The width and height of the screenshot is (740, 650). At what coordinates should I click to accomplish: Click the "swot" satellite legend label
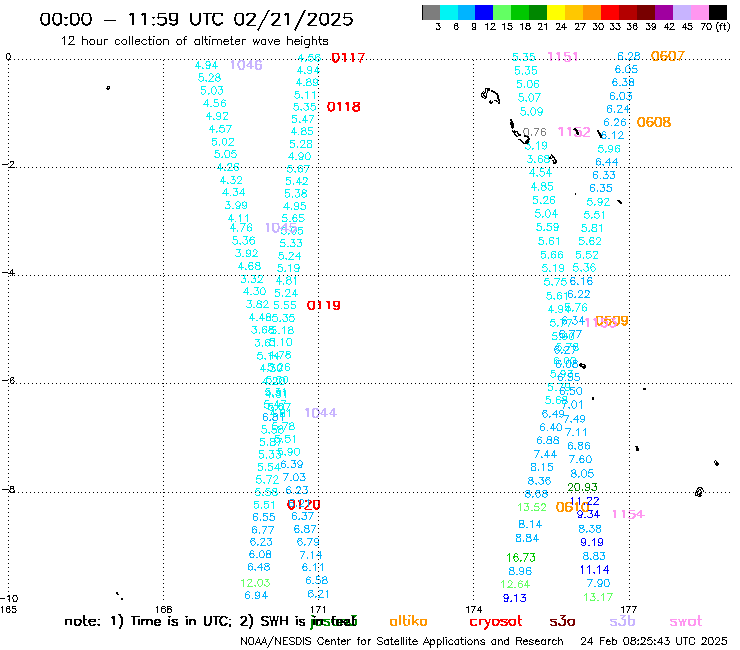[686, 621]
